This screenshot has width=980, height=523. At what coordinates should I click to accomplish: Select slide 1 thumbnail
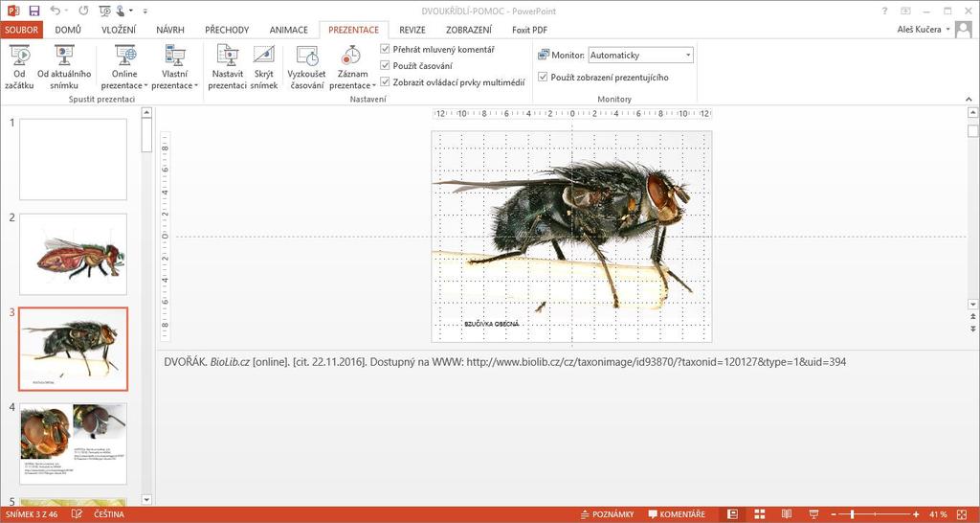pyautogui.click(x=73, y=160)
